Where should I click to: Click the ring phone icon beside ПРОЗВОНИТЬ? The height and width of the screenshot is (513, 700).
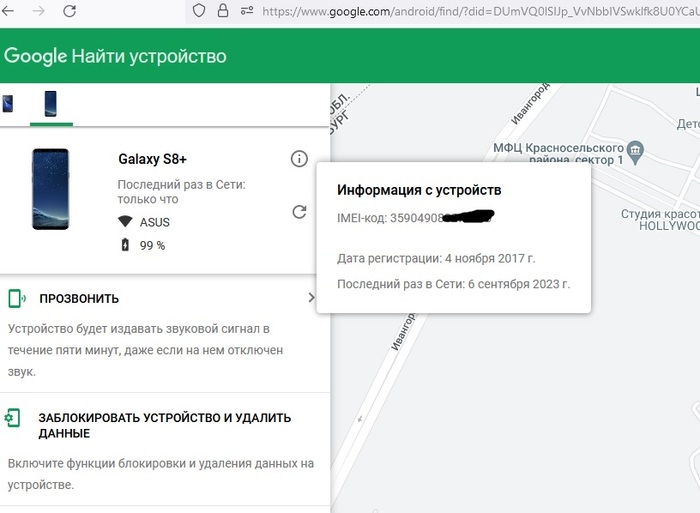(17, 298)
